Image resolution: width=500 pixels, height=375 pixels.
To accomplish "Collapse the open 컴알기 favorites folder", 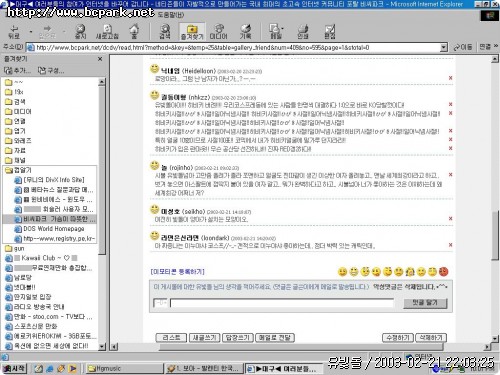I will tap(18, 170).
